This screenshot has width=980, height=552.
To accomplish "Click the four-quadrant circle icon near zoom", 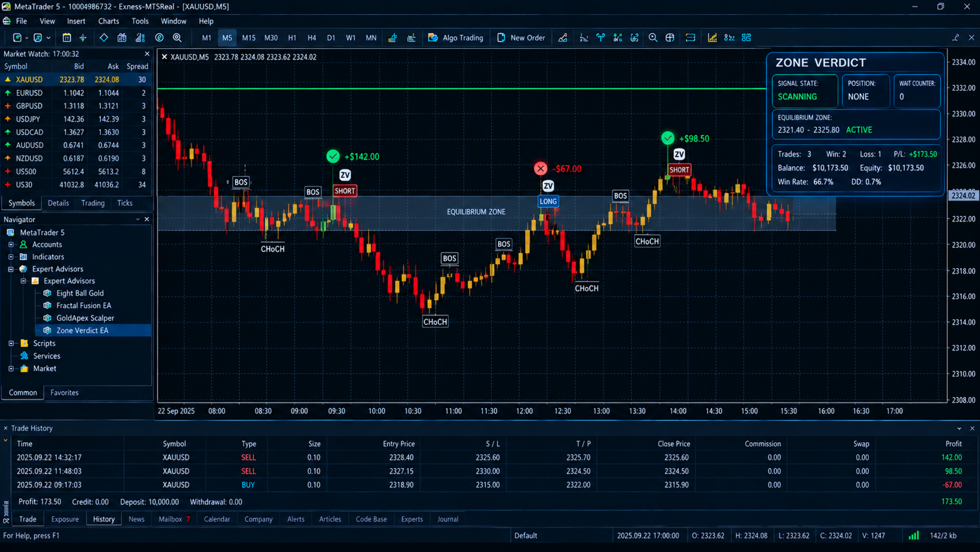I will click(669, 38).
